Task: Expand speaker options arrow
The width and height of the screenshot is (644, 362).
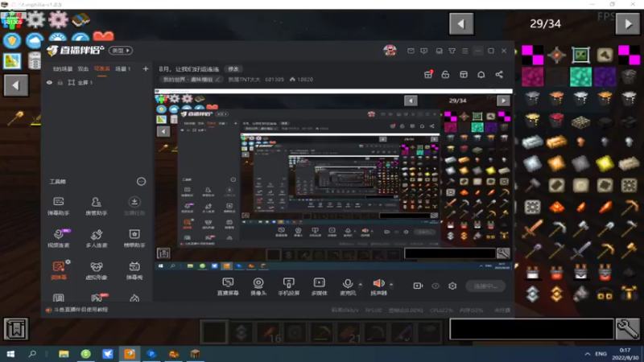Action: point(391,284)
